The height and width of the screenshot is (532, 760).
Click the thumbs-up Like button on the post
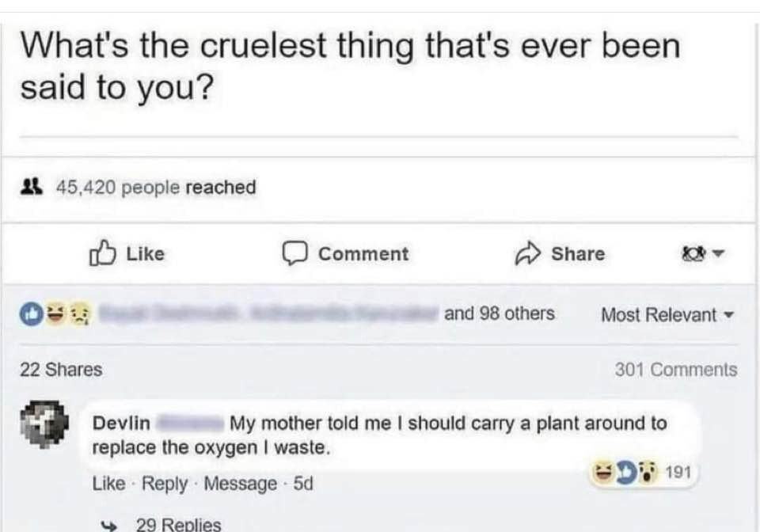(127, 254)
